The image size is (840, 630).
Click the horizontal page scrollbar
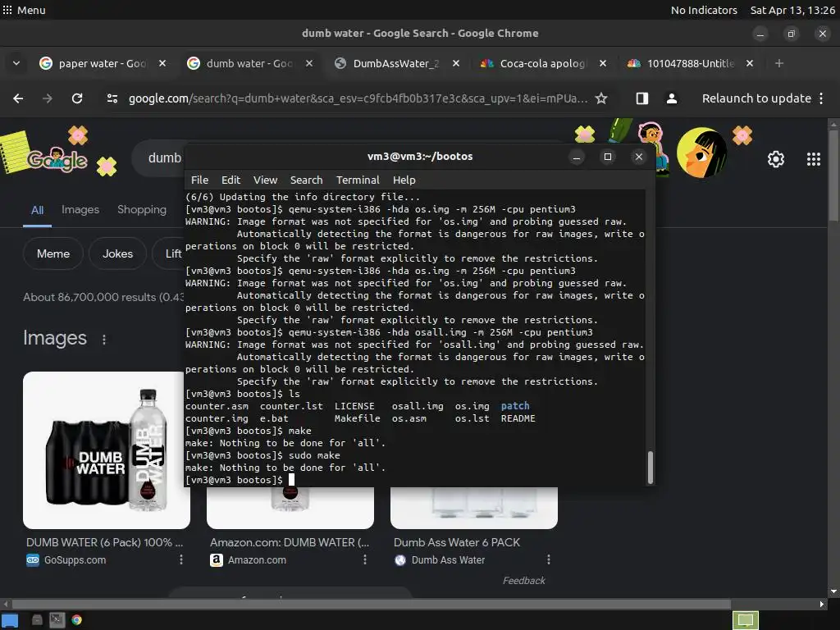pos(371,604)
